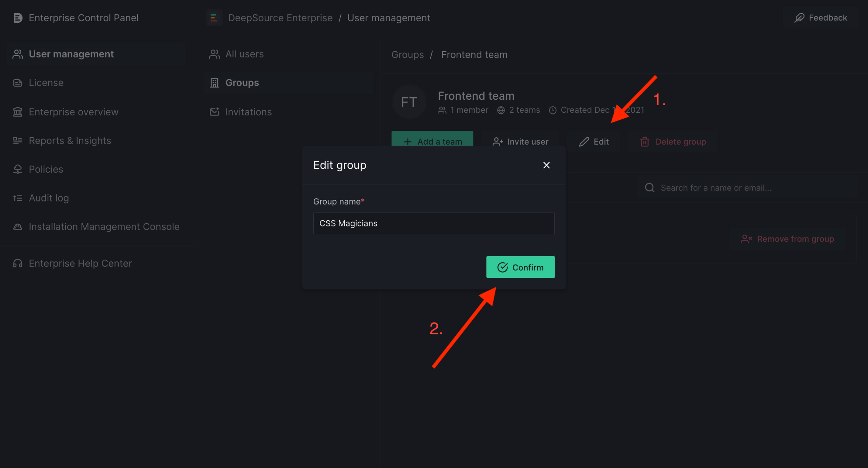Click the DeepSource Enterprise logo
868x468 pixels.
pyautogui.click(x=214, y=17)
